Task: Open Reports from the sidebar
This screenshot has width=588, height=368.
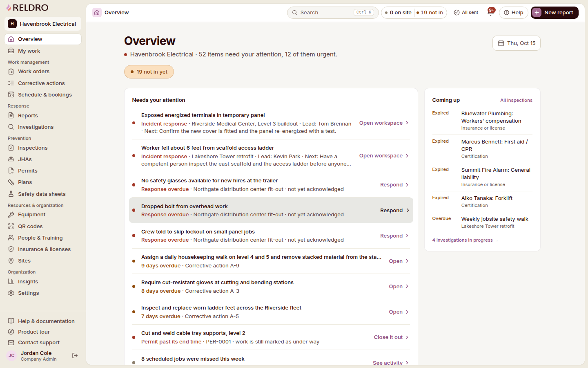Action: coord(43,115)
